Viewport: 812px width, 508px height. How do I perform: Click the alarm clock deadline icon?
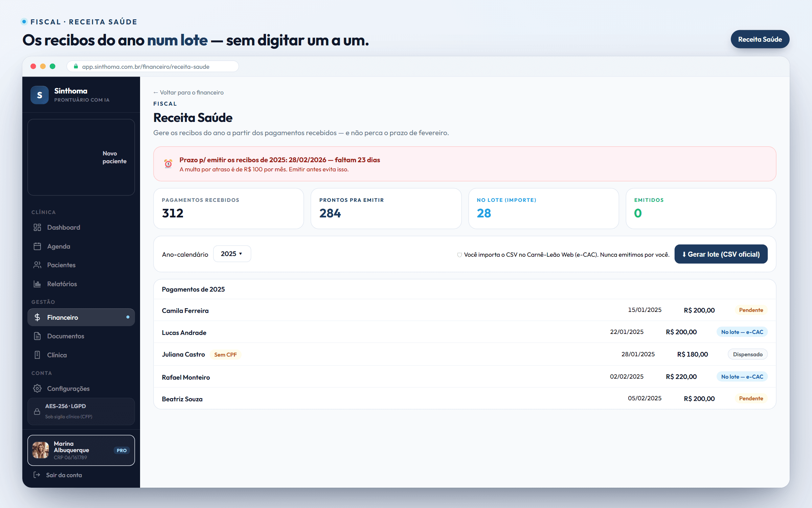pos(168,164)
